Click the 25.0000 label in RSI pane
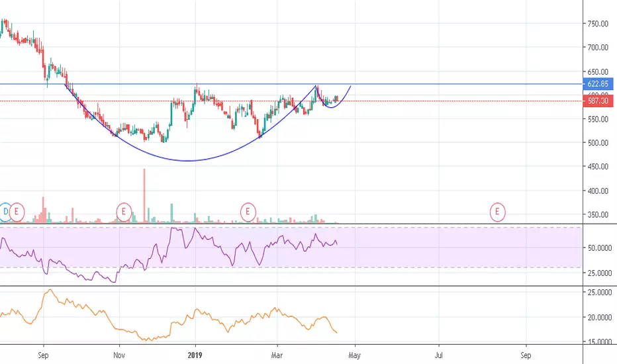 pos(599,273)
